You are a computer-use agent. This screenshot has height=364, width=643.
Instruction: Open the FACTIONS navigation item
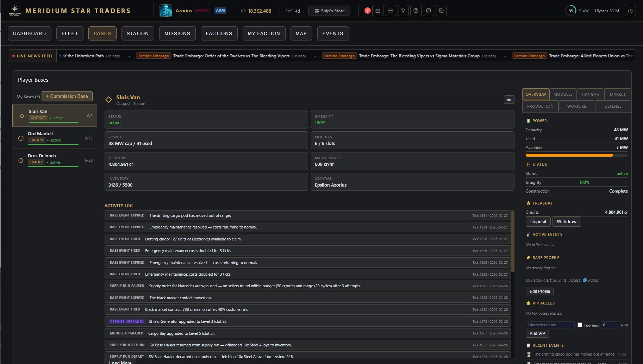(x=219, y=33)
